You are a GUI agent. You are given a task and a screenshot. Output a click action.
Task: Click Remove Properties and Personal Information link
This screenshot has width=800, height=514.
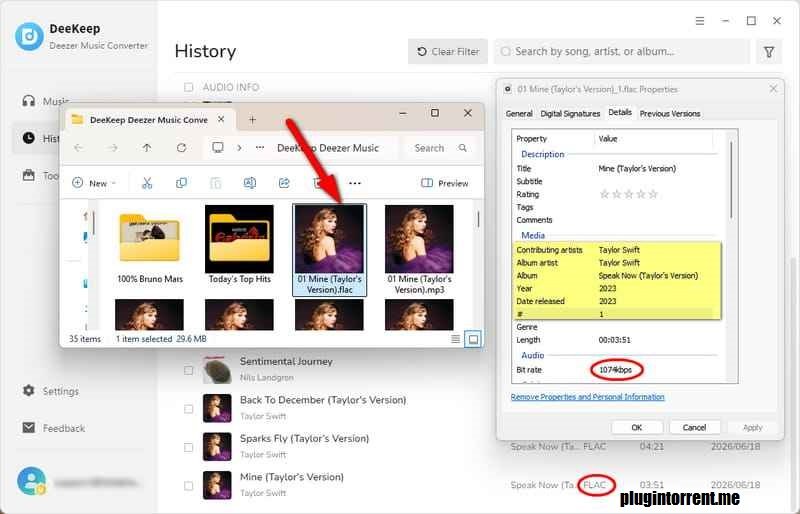(587, 397)
